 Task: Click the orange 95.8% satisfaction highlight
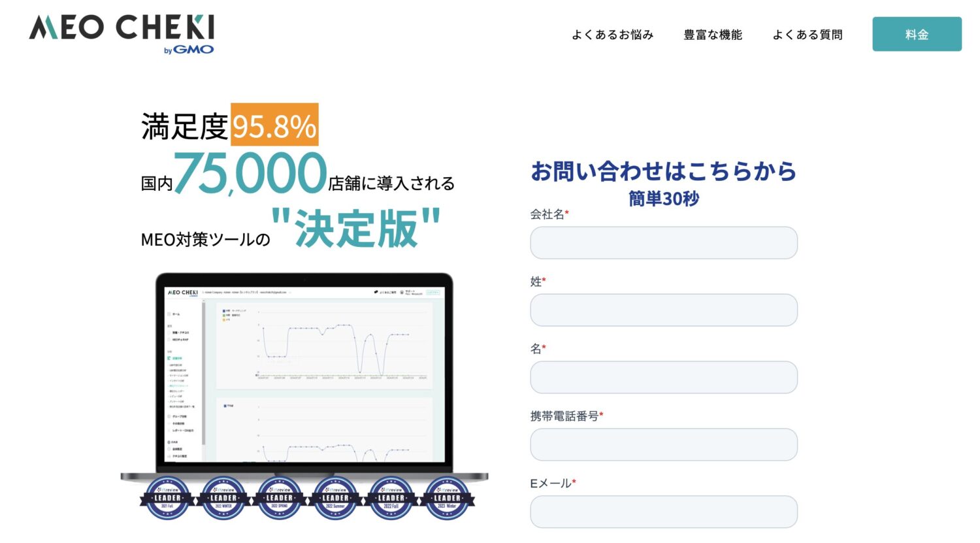pos(274,125)
